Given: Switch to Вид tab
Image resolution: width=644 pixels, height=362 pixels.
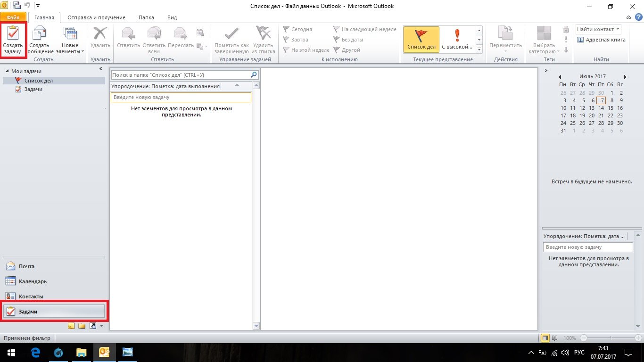Looking at the screenshot, I should point(172,17).
